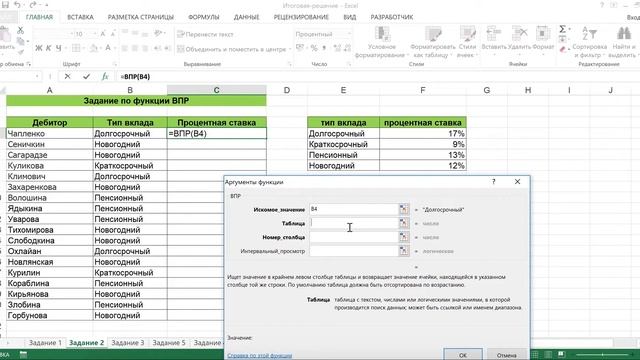Click the Format Painter brush icon

[x=20, y=52]
